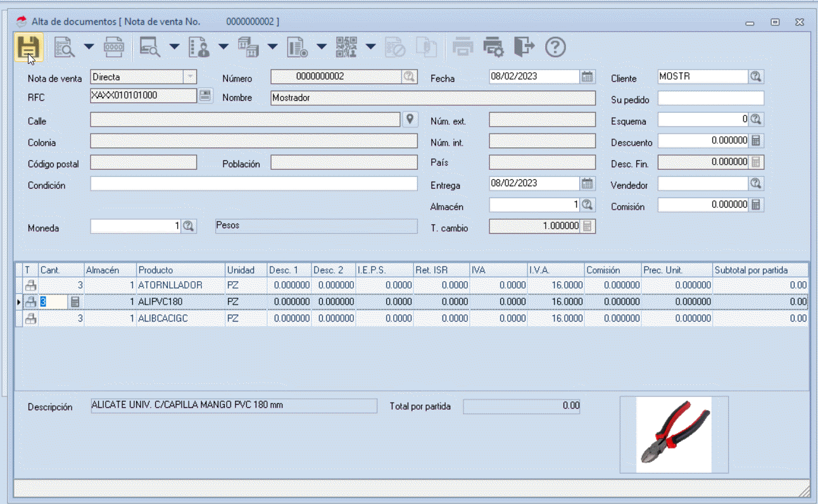Open the Nota de venta type dropdown
The width and height of the screenshot is (818, 504).
click(x=190, y=77)
